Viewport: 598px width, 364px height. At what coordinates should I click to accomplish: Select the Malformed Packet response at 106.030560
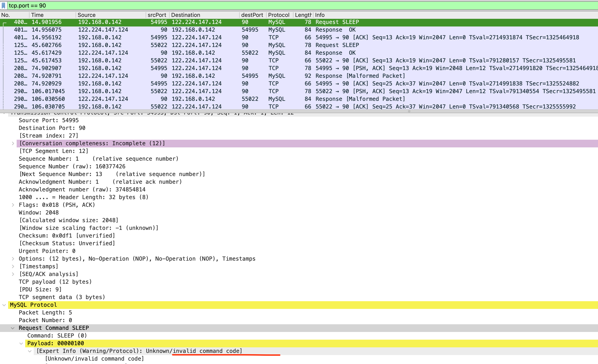coord(299,99)
